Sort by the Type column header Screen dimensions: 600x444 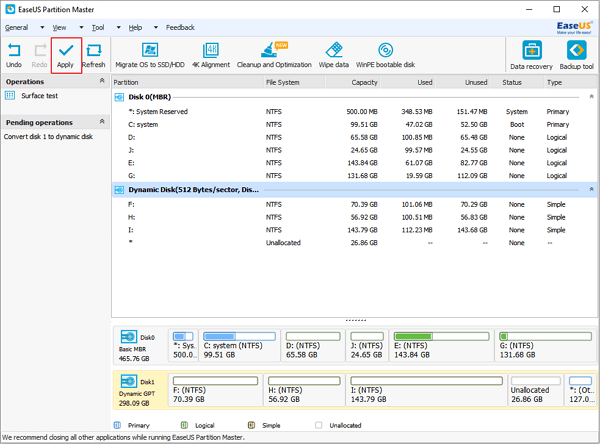pyautogui.click(x=570, y=82)
